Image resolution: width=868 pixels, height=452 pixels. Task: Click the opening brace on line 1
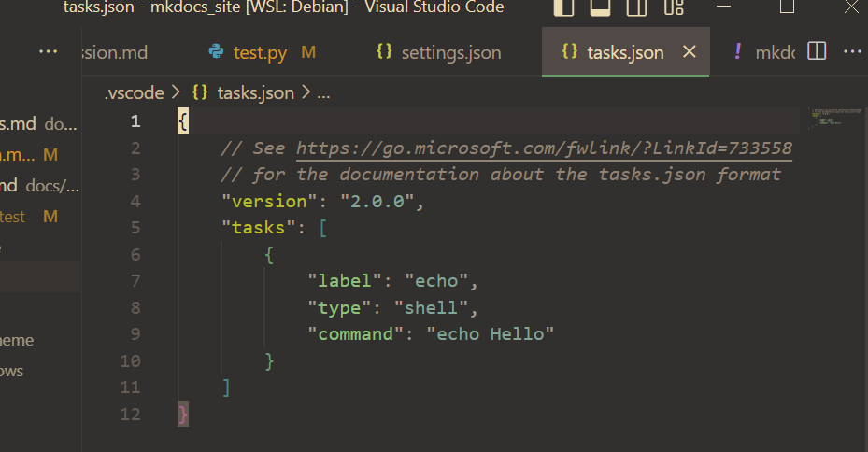183,121
